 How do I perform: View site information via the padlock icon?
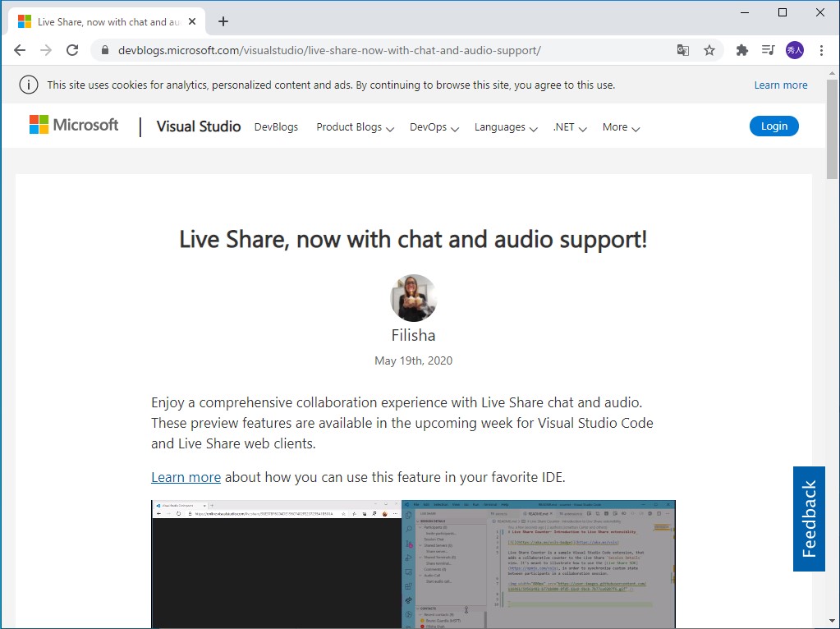104,50
